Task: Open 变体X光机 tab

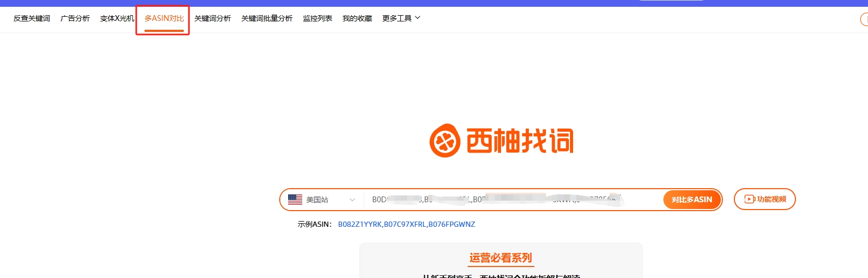Action: (x=117, y=18)
